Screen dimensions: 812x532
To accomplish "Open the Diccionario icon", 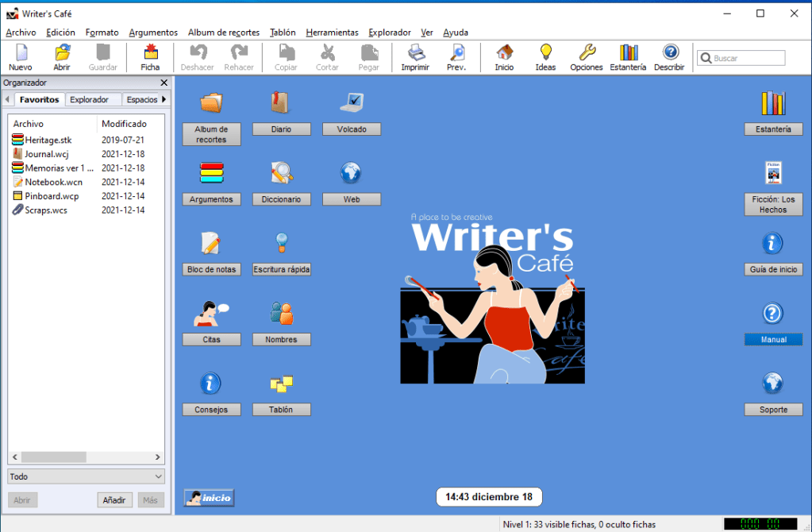I will point(281,172).
